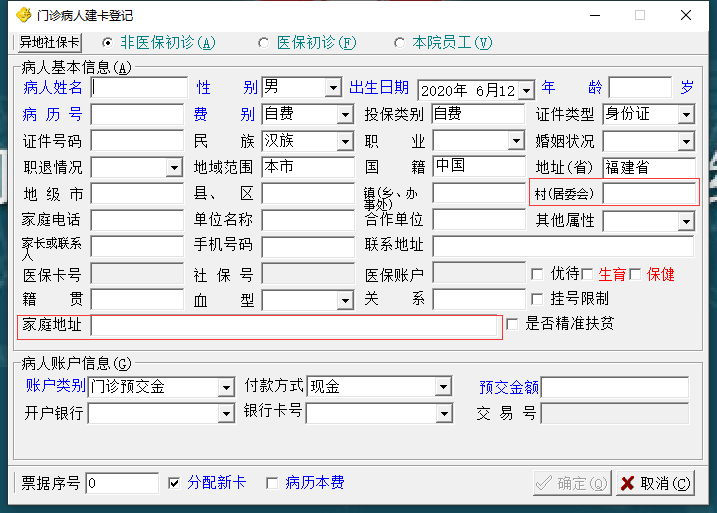
Task: Open the 出生日期 date picker dropdown
Action: (527, 91)
